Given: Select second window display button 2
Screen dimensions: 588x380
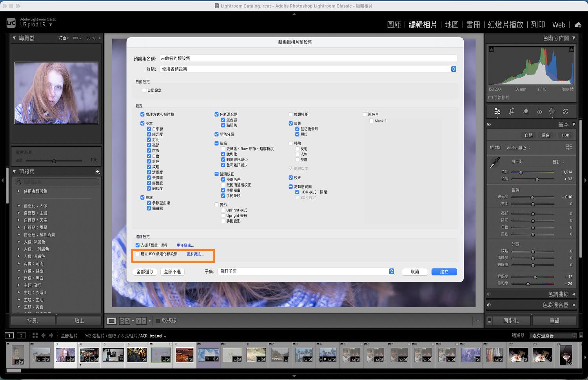Looking at the screenshot, I should pyautogui.click(x=22, y=335).
